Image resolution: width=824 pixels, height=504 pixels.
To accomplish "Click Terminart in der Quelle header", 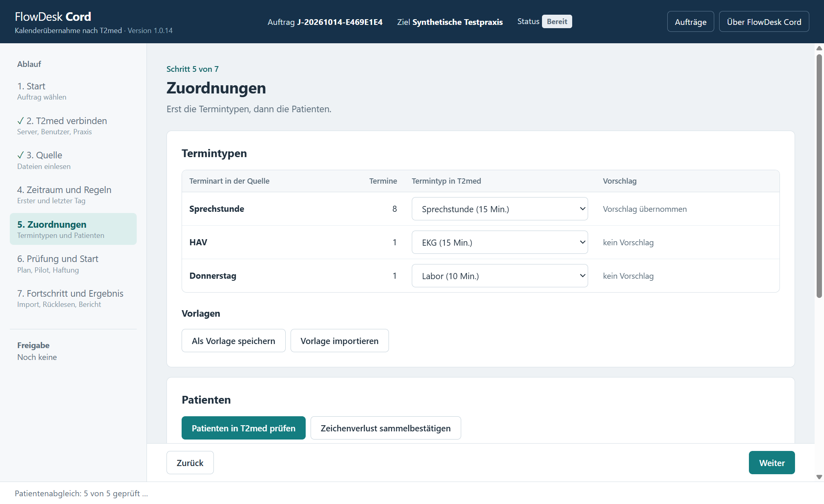I will 229,181.
